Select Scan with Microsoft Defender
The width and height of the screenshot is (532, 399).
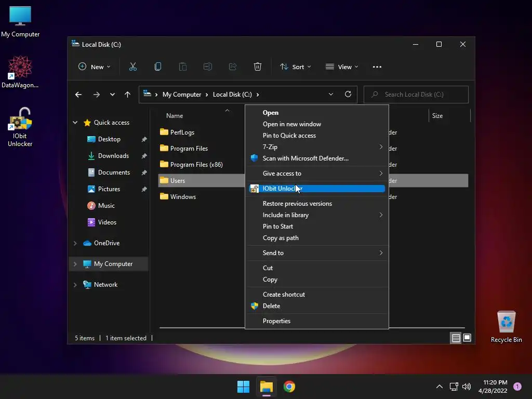317,158
